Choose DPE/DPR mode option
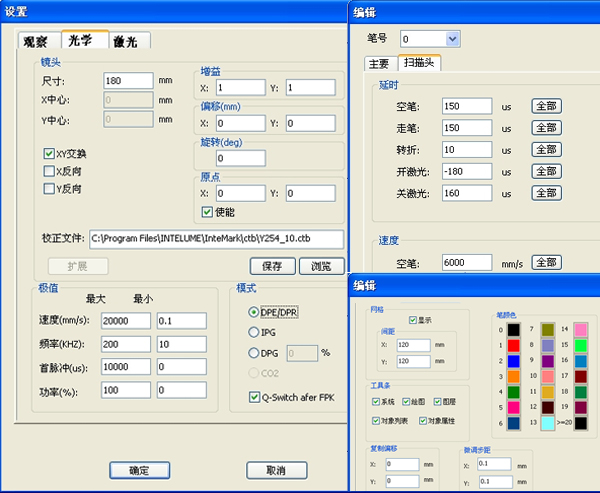600x493 pixels. (x=252, y=310)
